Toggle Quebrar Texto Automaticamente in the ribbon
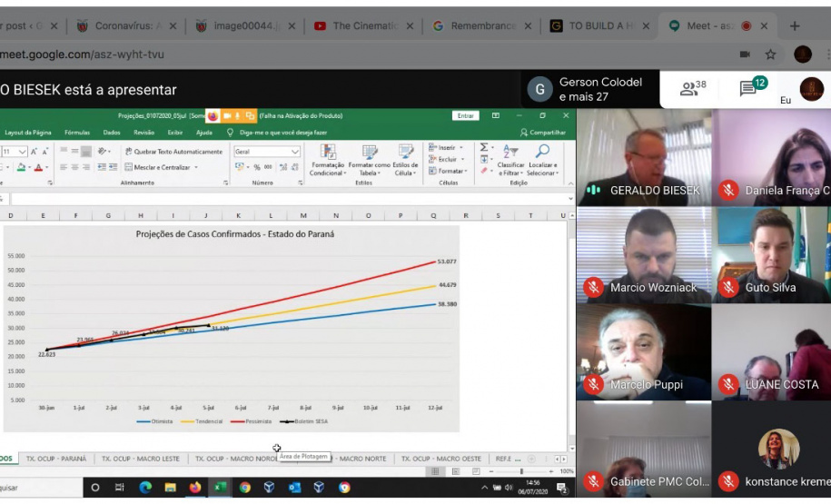This screenshot has width=831, height=504. coord(173,152)
